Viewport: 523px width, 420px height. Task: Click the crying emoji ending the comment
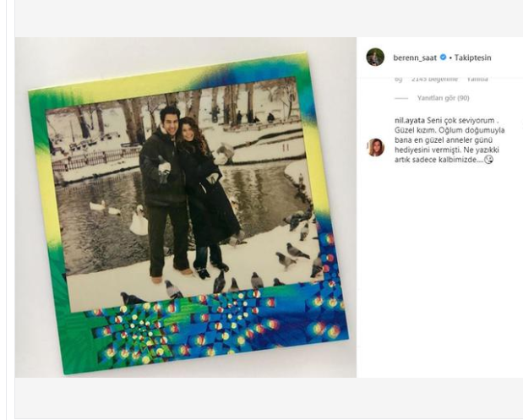[x=488, y=160]
